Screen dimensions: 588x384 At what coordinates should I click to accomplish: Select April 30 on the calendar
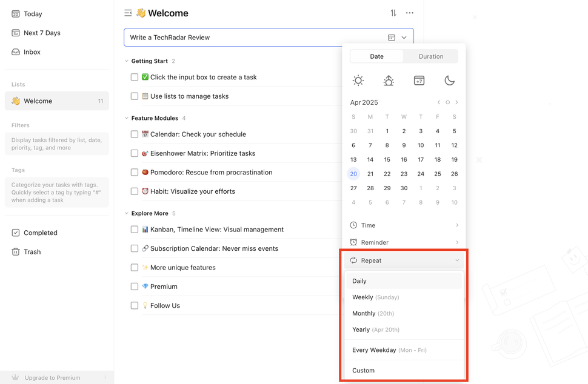(x=404, y=188)
